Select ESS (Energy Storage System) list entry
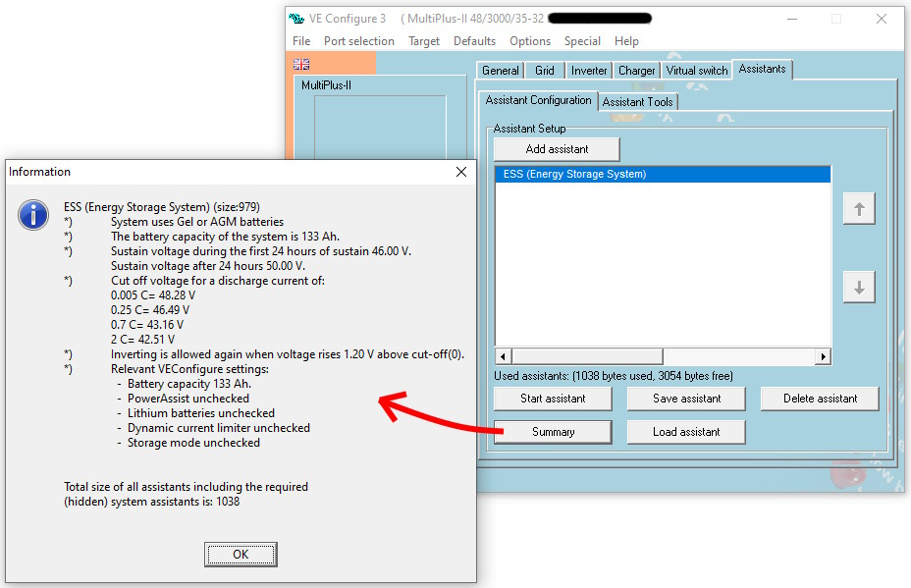The height and width of the screenshot is (588, 911). (x=663, y=175)
